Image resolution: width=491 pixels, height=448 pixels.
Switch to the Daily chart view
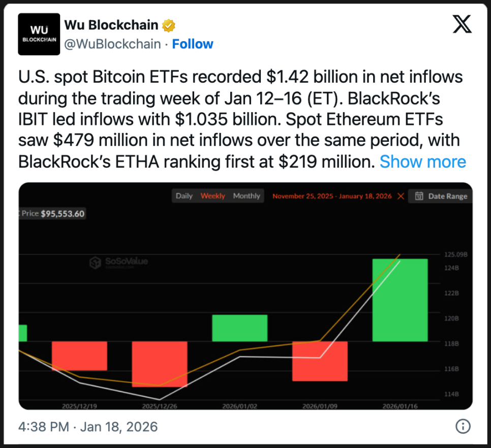click(184, 196)
